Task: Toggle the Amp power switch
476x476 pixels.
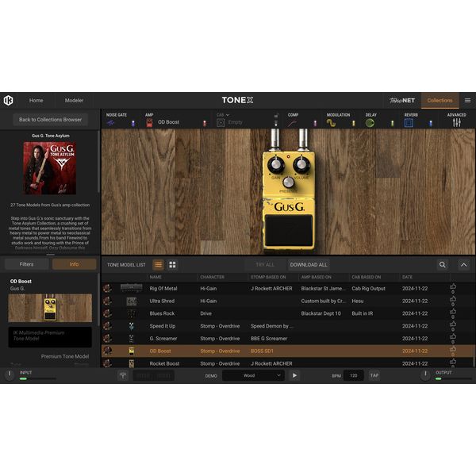Action: pos(205,123)
